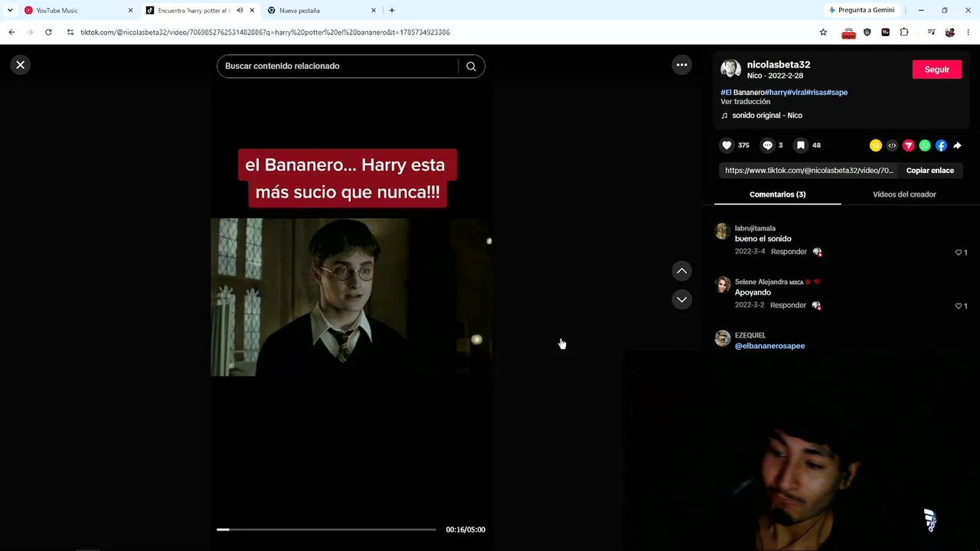
Task: Share the video to Facebook
Action: pos(941,145)
